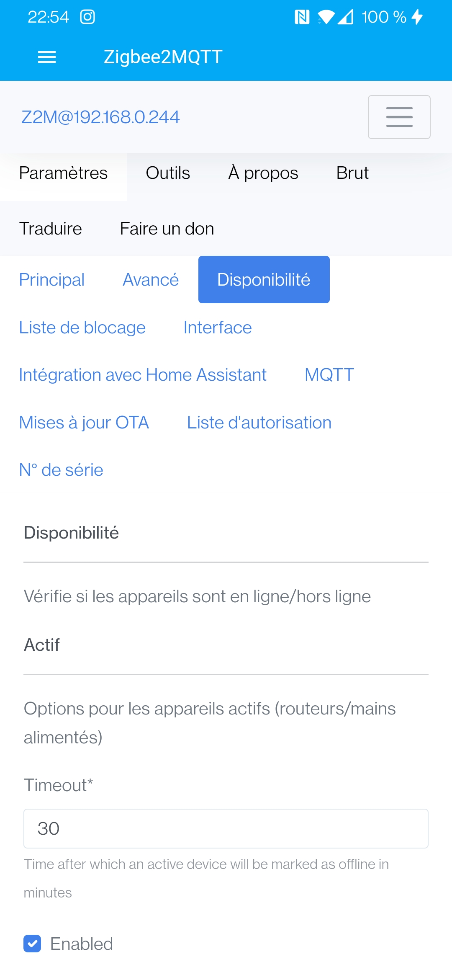Open the Brut menu item
Viewport: 452px width, 980px height.
(352, 173)
